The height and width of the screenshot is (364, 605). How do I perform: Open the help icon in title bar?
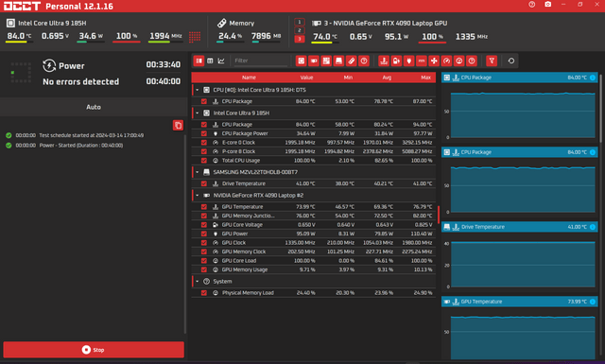(x=531, y=5)
